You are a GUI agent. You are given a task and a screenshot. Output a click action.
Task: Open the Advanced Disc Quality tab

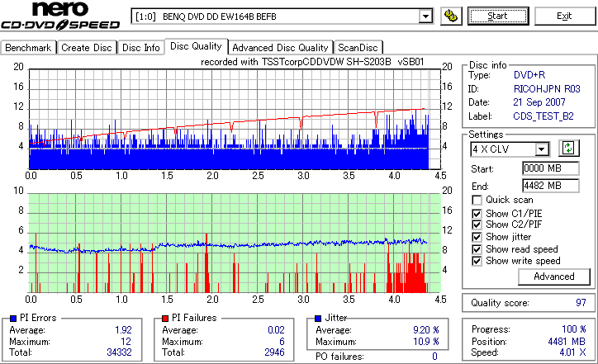280,48
